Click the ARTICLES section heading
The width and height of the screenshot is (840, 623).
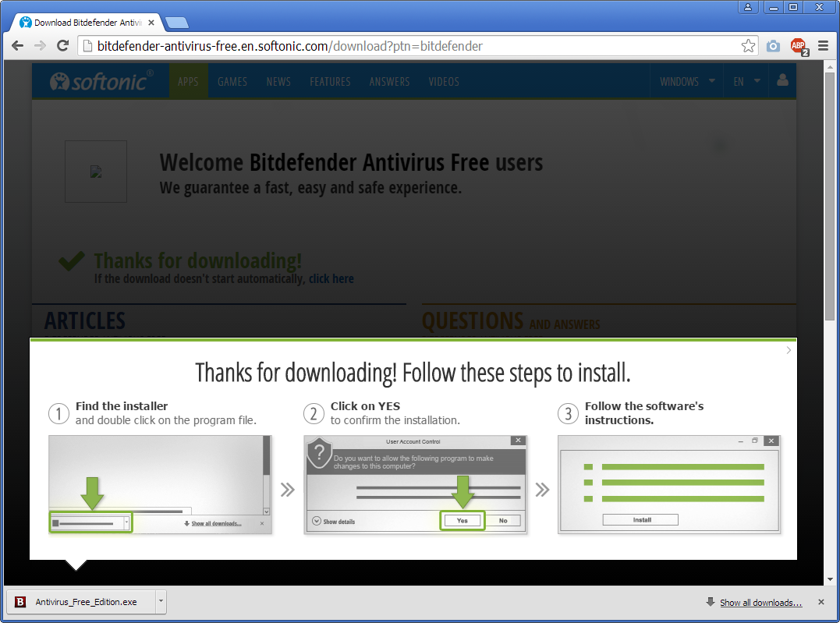click(x=85, y=320)
